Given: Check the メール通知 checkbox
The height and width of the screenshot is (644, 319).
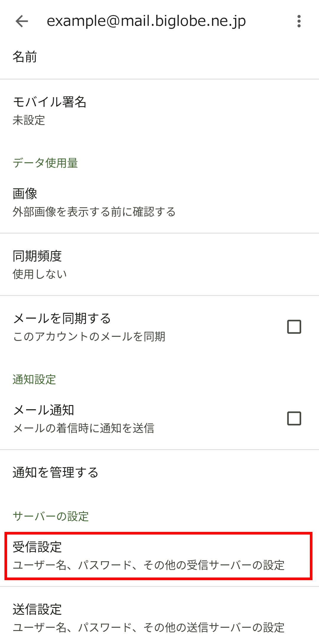Looking at the screenshot, I should (294, 418).
